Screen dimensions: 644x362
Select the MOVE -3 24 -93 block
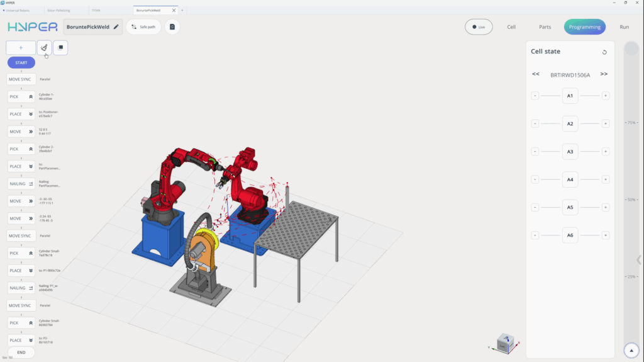point(21,218)
